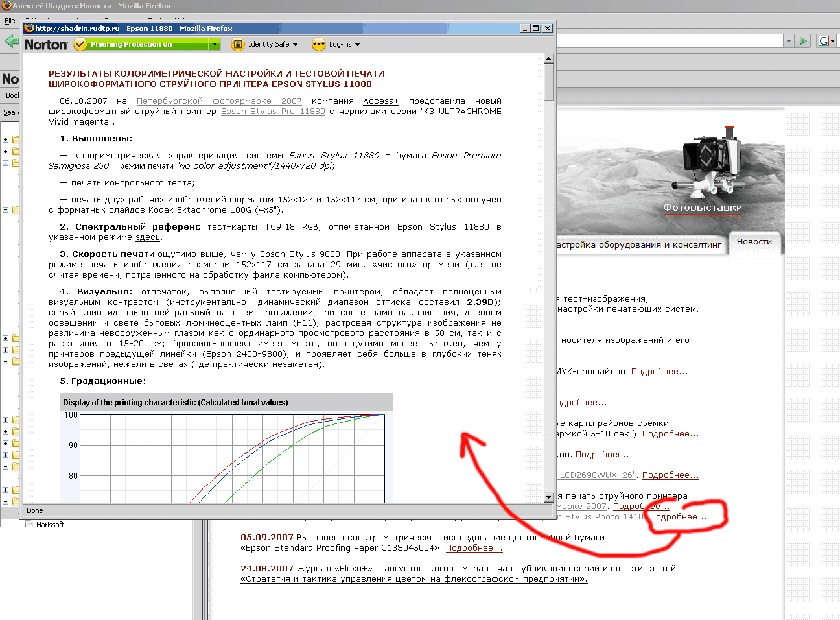840x620 pixels.
Task: Open the настройка оборудования и консалтинг tab
Action: click(640, 244)
